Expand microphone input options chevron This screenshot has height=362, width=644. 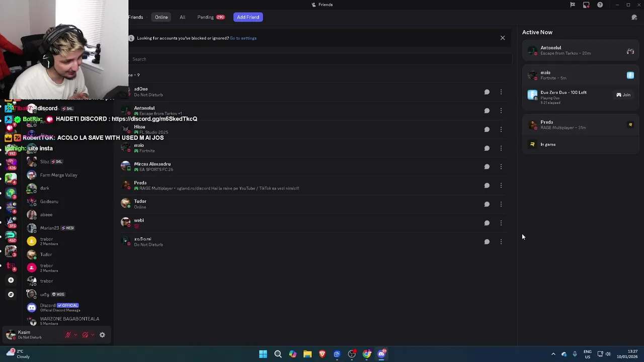pyautogui.click(x=75, y=335)
